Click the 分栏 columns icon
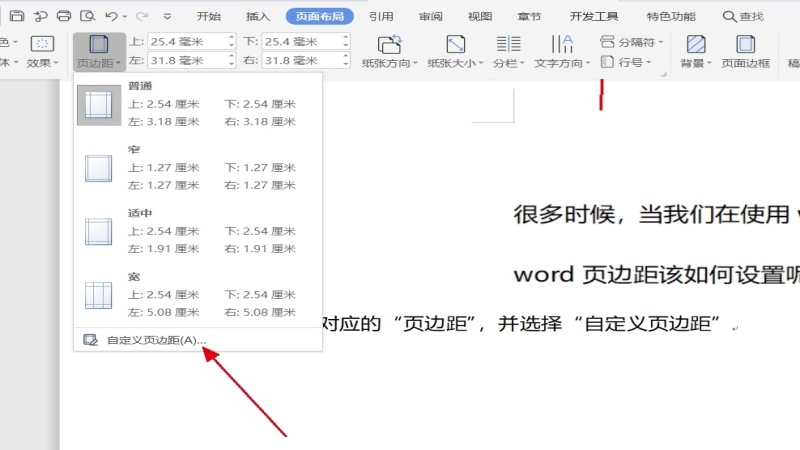 pyautogui.click(x=508, y=45)
